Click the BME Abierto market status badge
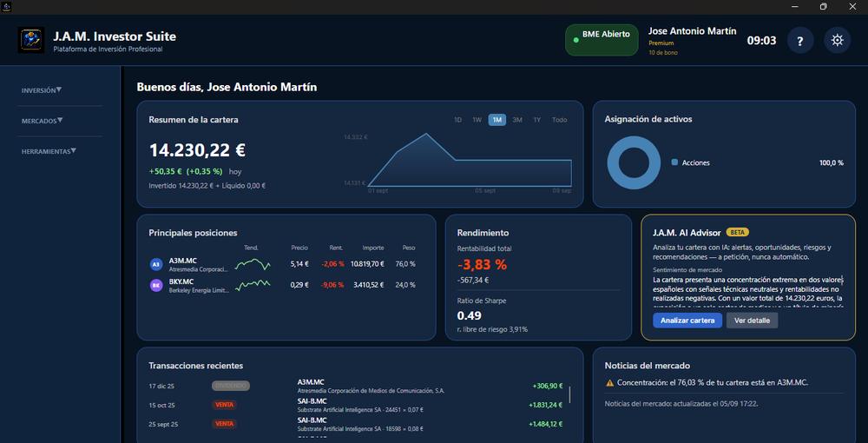Image resolution: width=868 pixels, height=443 pixels. 602,40
